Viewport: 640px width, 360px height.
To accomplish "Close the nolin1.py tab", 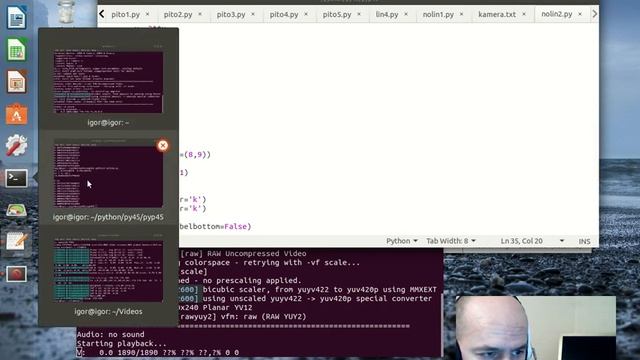I will pos(462,14).
